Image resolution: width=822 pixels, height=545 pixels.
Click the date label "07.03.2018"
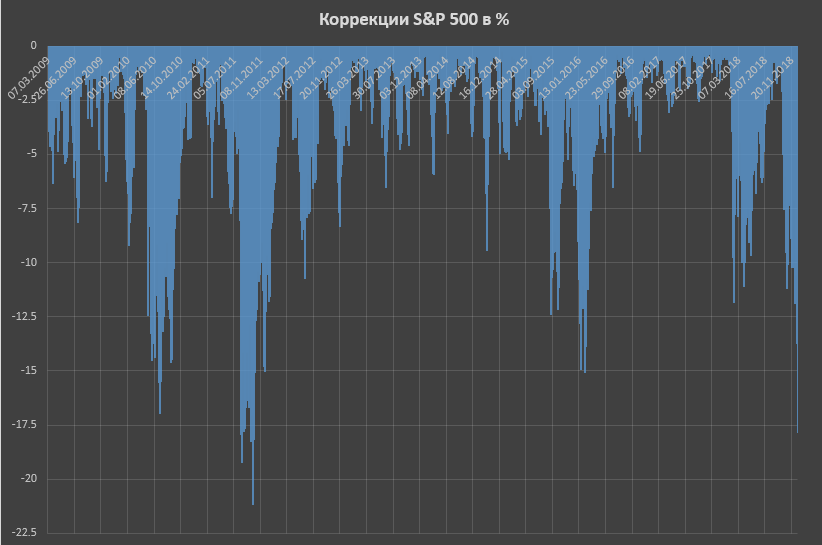[720, 78]
